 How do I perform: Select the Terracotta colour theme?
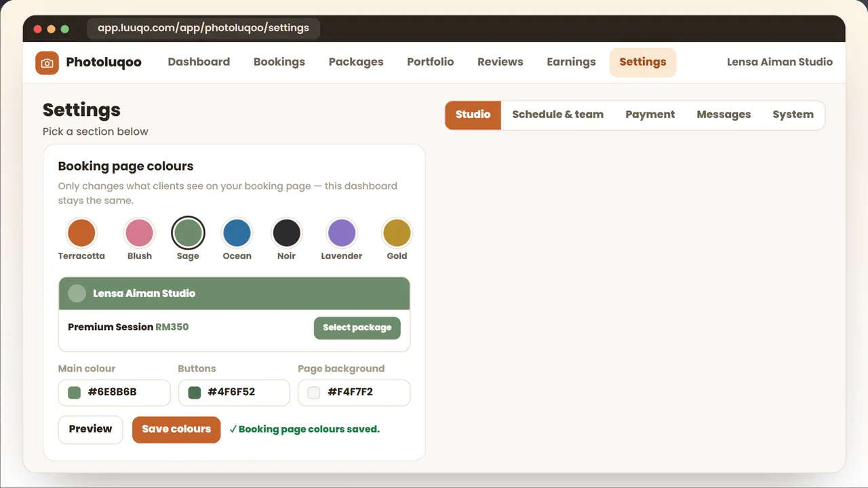[81, 233]
